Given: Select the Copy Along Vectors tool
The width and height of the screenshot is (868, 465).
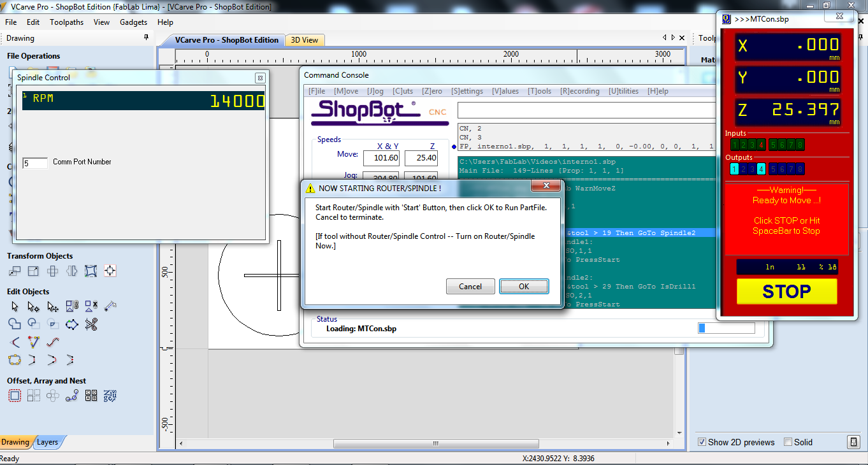Looking at the screenshot, I should [72, 396].
